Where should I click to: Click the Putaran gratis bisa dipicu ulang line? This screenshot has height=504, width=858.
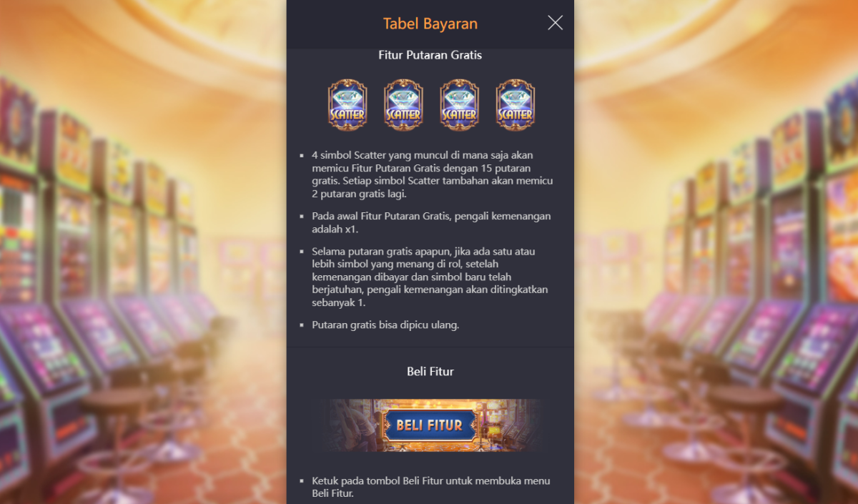(385, 325)
